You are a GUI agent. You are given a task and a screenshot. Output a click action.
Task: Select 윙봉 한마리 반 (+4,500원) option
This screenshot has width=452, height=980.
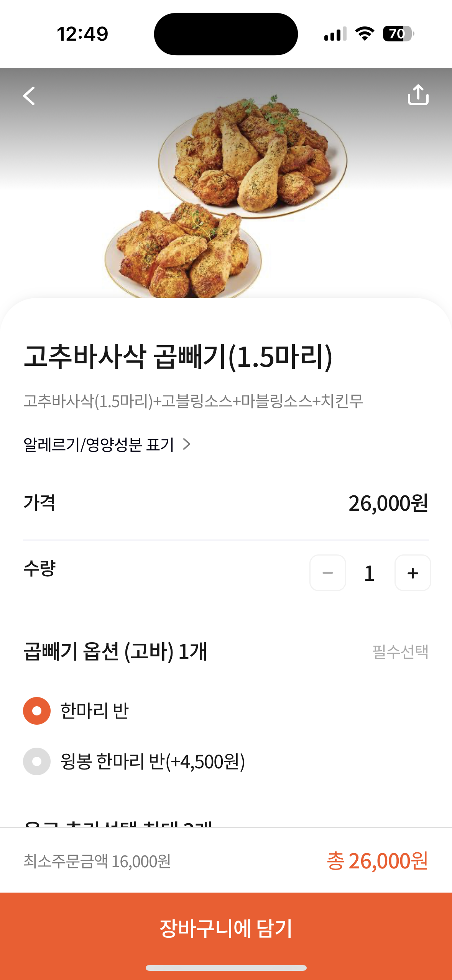click(37, 761)
